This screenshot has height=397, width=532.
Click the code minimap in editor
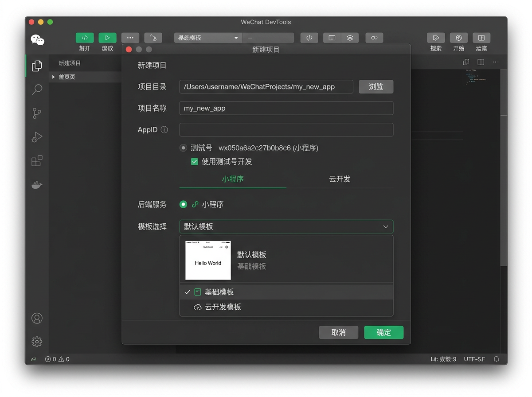[477, 76]
